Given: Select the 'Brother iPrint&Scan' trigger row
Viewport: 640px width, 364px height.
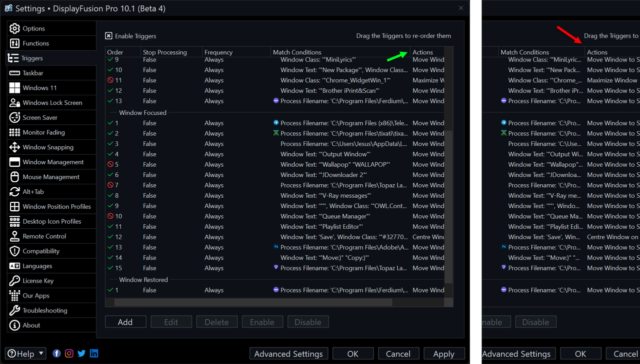Looking at the screenshot, I should click(x=275, y=91).
